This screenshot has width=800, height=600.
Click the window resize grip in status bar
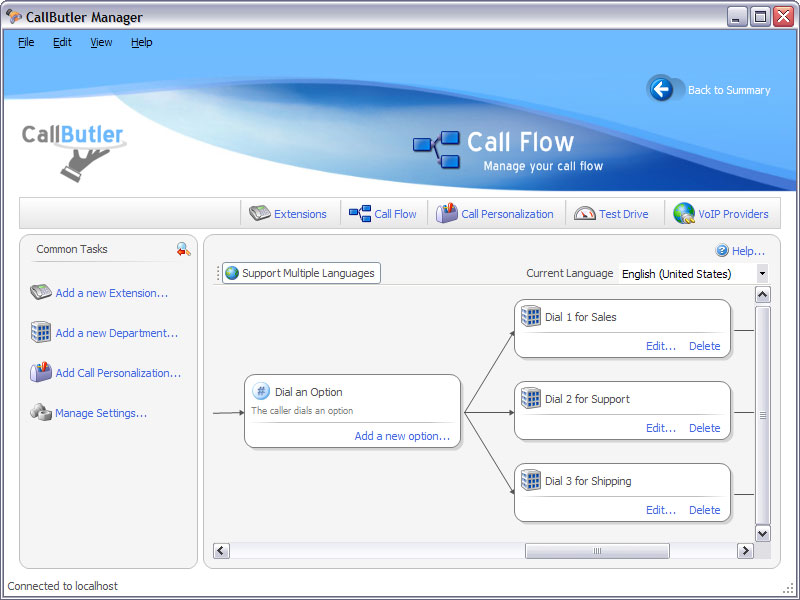(789, 589)
